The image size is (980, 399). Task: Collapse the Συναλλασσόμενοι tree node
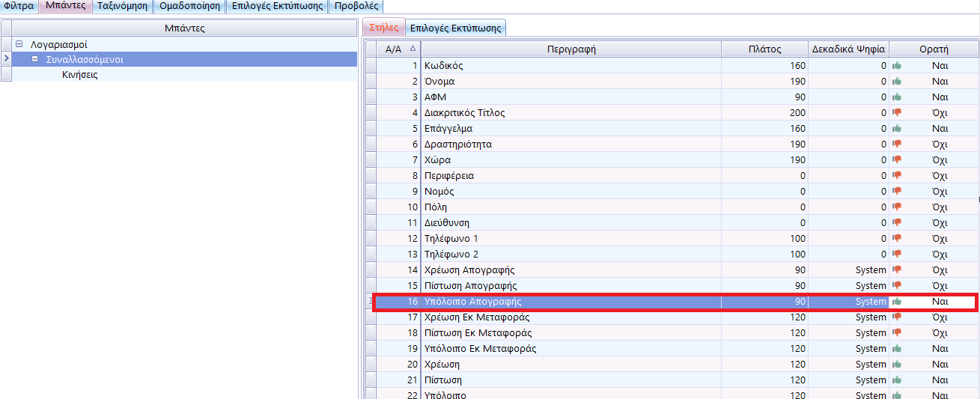tap(34, 59)
